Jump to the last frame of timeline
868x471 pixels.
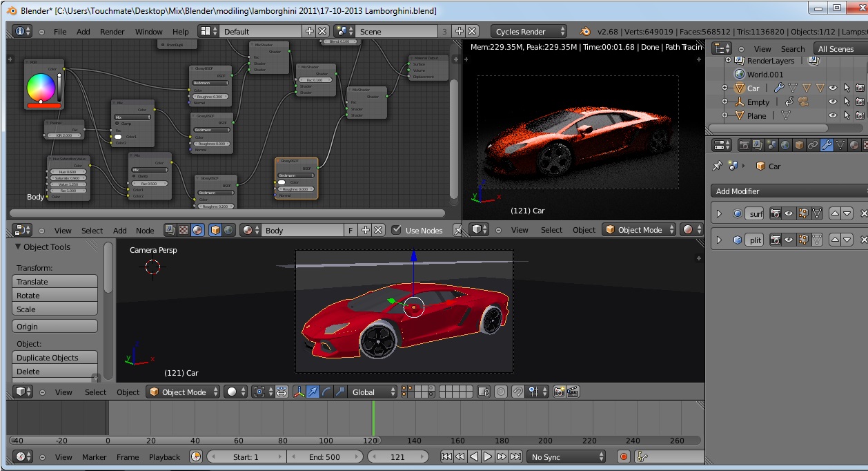point(515,456)
